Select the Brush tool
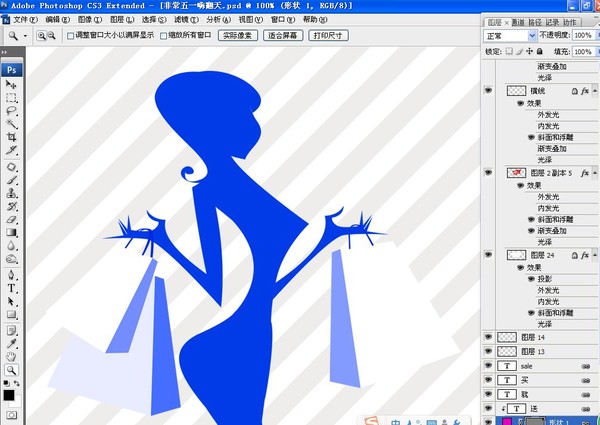This screenshot has width=600, height=425. tap(11, 180)
